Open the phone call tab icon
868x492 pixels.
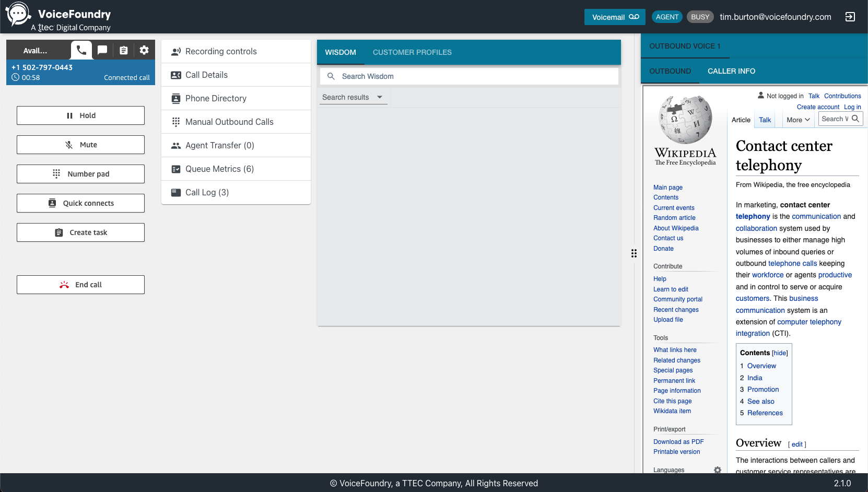click(x=81, y=50)
